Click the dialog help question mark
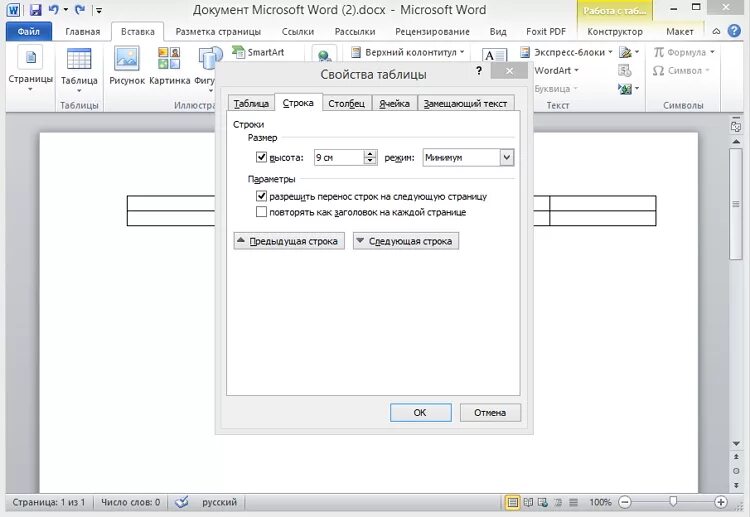 coord(479,71)
